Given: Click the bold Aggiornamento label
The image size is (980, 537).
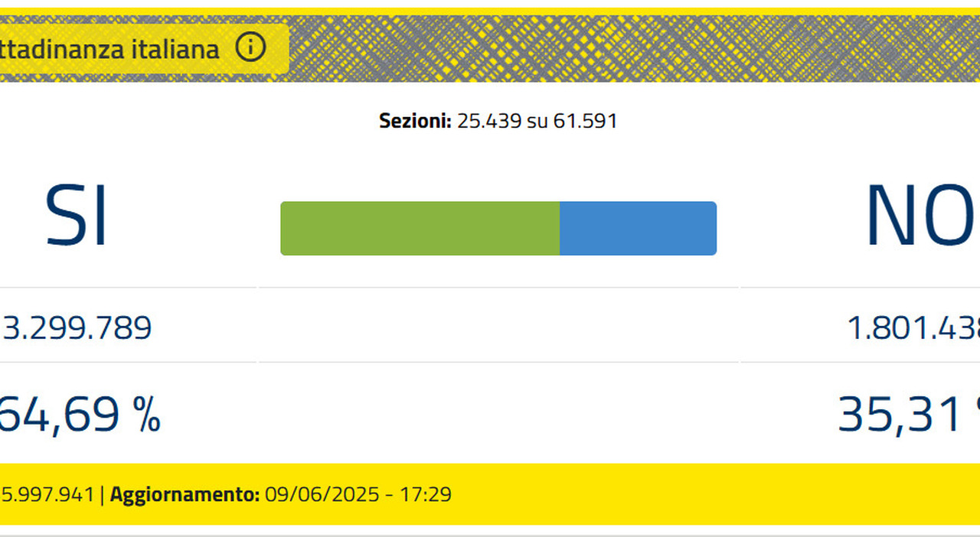Looking at the screenshot, I should [185, 494].
